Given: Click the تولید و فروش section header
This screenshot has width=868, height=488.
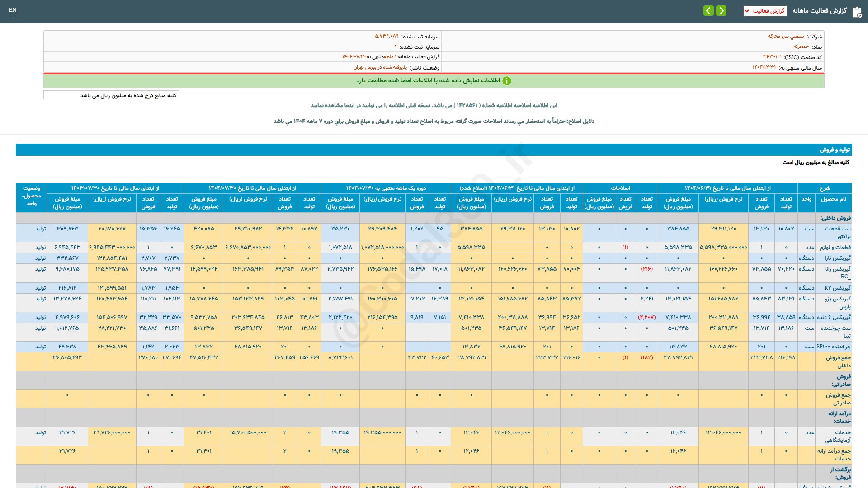Looking at the screenshot, I should point(835,150).
